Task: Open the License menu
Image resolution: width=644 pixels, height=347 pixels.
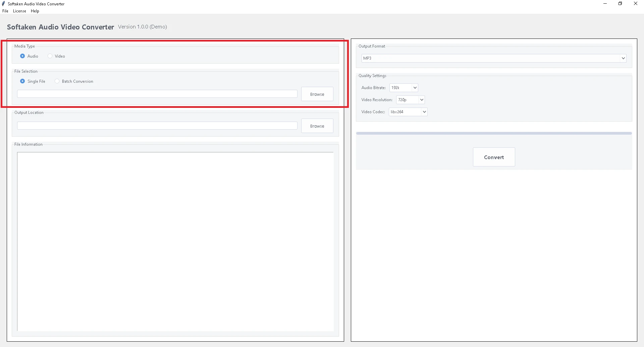Action: (19, 11)
